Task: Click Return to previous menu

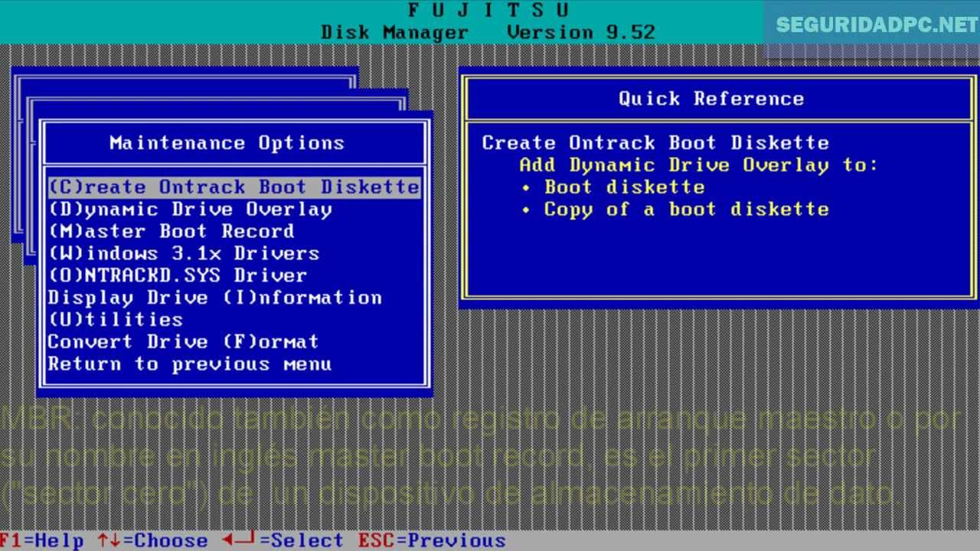Action: [190, 364]
